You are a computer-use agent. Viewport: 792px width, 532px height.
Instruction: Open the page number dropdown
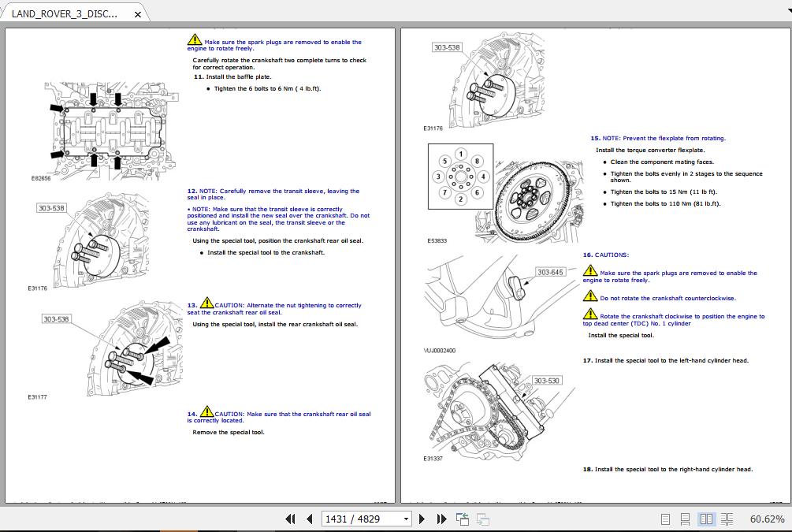[405, 519]
